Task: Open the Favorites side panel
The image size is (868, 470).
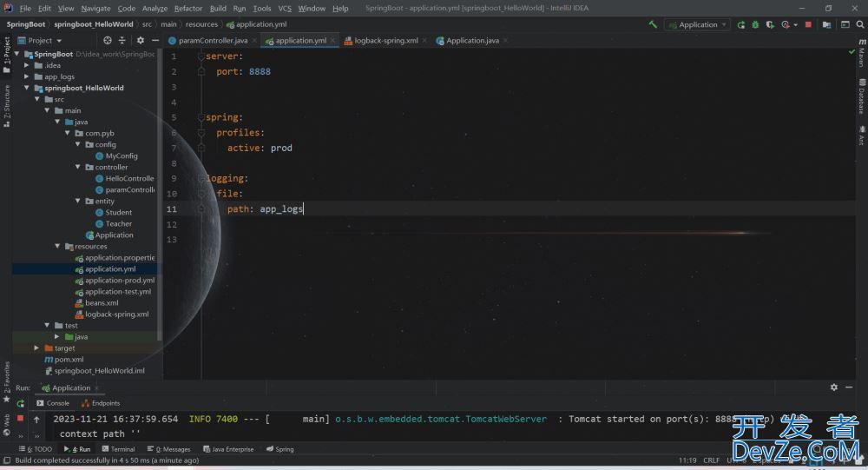Action: [7, 382]
